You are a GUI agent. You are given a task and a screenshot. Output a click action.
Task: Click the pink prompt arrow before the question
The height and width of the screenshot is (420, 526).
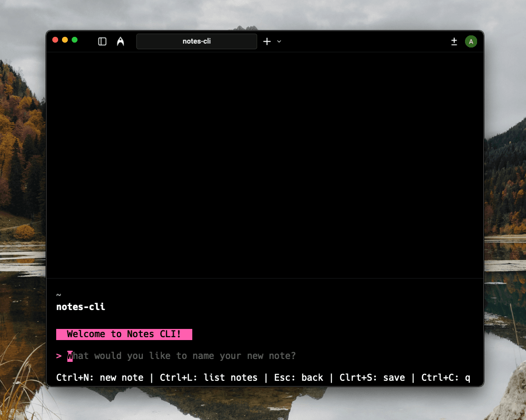tap(58, 356)
